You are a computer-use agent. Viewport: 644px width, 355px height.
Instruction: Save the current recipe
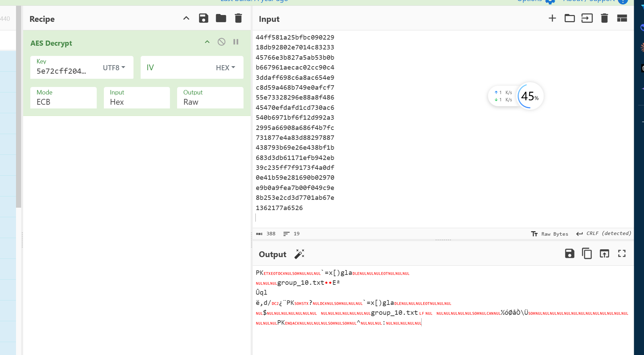(x=203, y=18)
